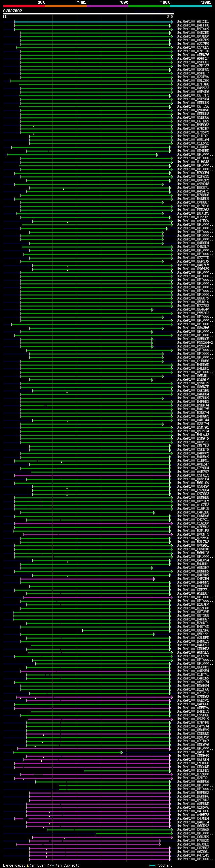Select hit label UniRef100_B9FG62
215x868 pixels.
[x=193, y=125]
